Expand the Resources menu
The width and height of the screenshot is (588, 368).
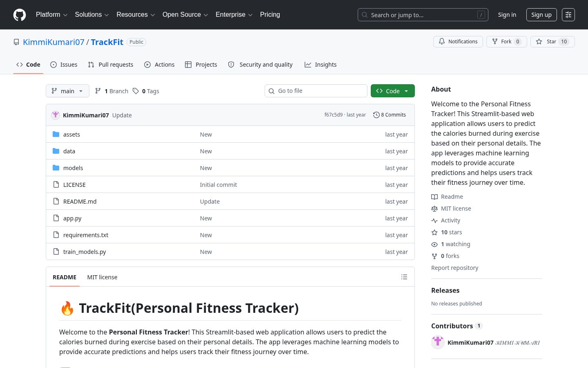(x=136, y=15)
